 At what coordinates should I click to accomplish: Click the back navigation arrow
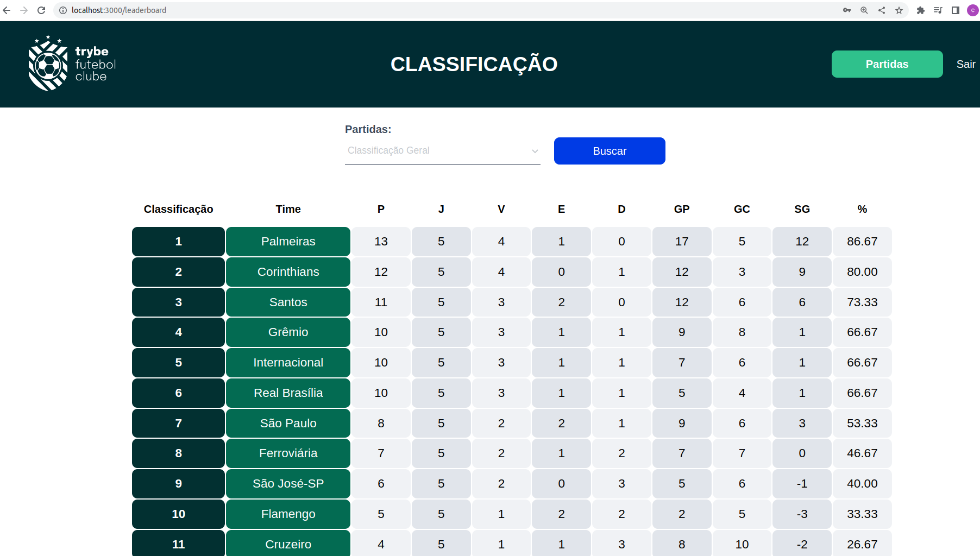[7, 10]
